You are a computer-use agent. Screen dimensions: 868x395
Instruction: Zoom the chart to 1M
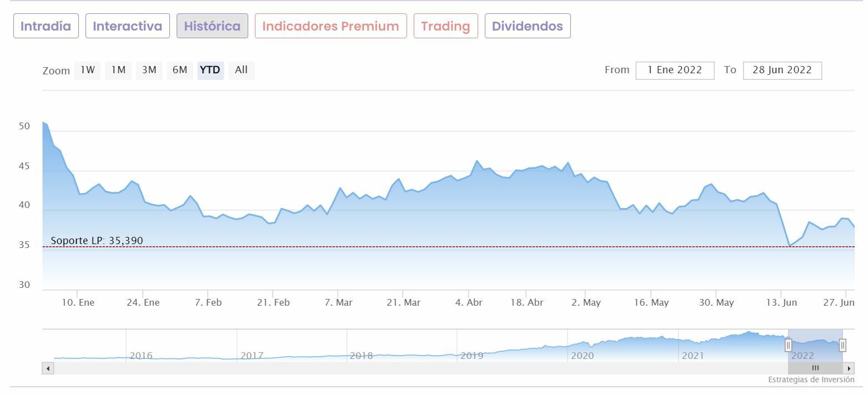[118, 70]
